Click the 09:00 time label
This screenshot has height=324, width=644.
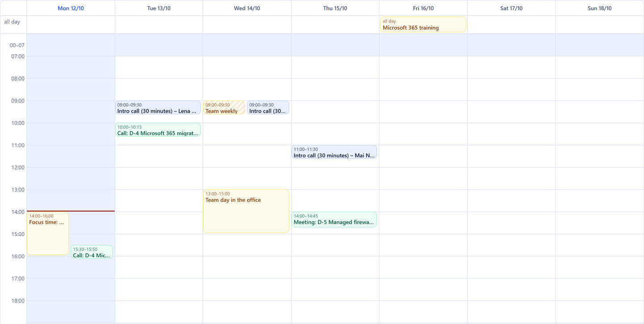(x=18, y=101)
